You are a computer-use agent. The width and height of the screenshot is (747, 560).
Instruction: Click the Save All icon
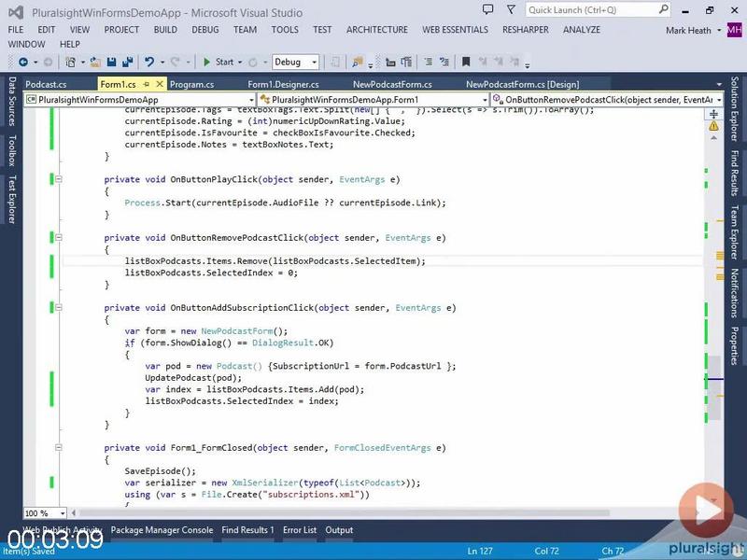click(x=127, y=62)
